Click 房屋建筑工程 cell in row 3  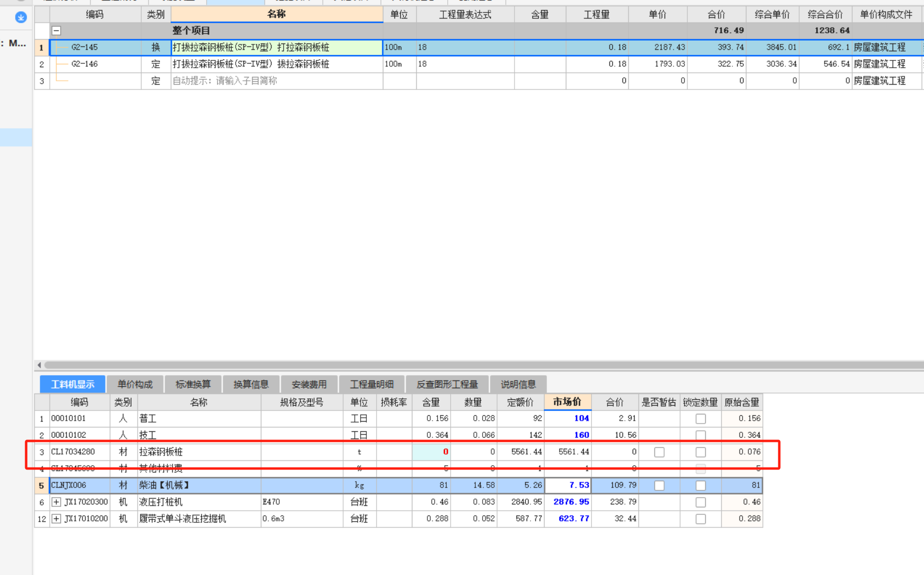[886, 81]
